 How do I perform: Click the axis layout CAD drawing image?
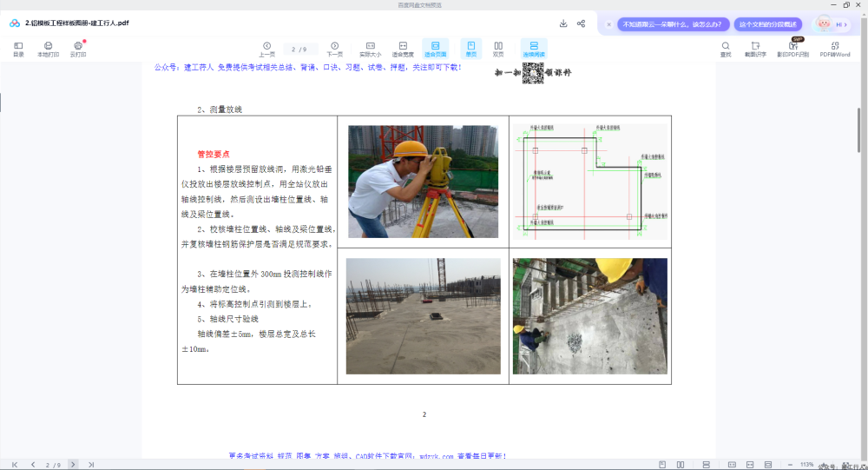pyautogui.click(x=590, y=182)
